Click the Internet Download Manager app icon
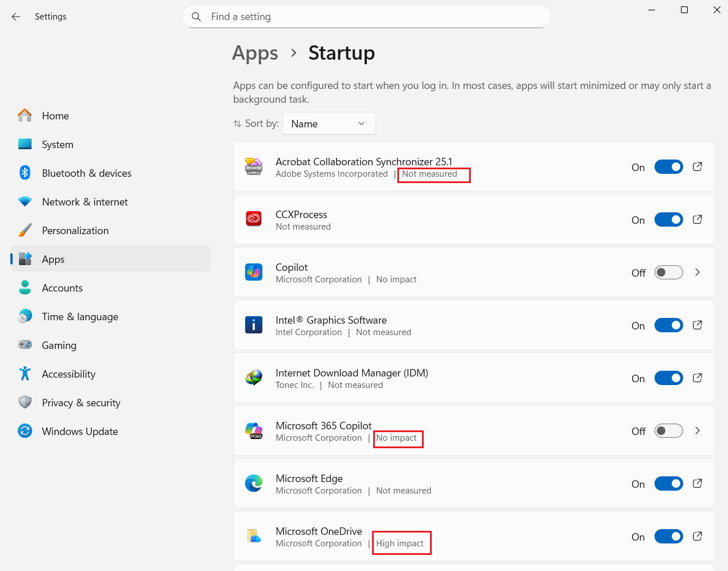This screenshot has width=728, height=571. click(254, 378)
